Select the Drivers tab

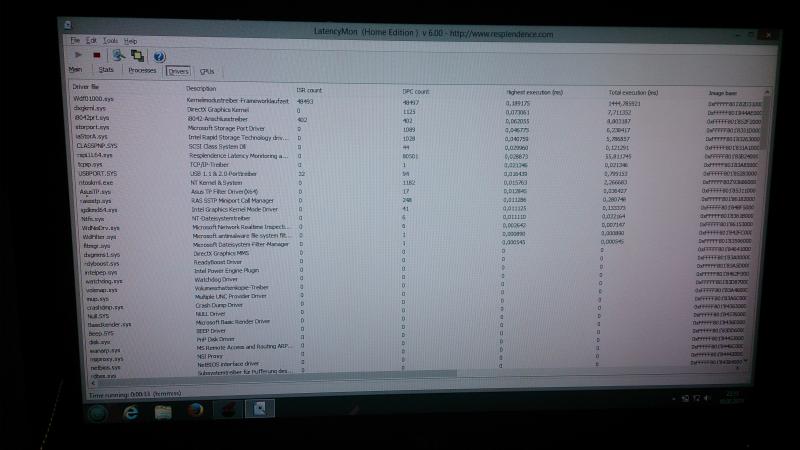[178, 71]
